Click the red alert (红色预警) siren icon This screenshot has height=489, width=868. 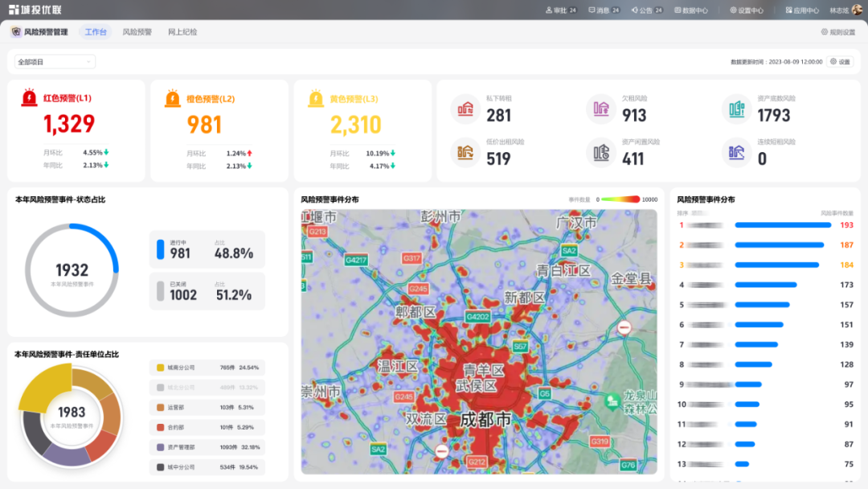click(30, 98)
